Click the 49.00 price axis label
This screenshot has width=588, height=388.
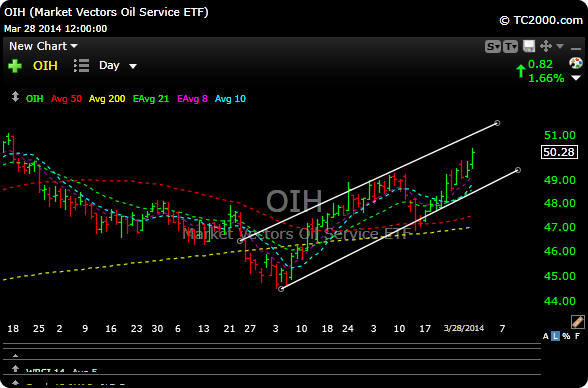[560, 180]
